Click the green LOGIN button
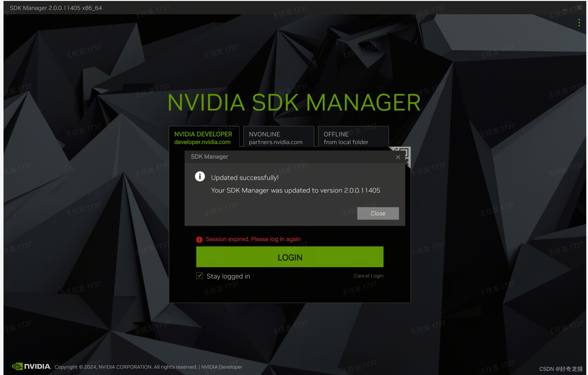The width and height of the screenshot is (588, 375). click(x=290, y=257)
